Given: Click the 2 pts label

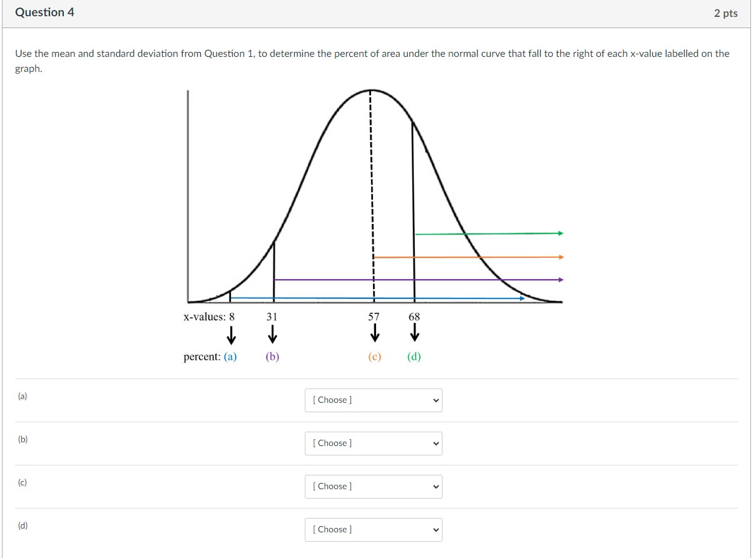Looking at the screenshot, I should click(727, 13).
